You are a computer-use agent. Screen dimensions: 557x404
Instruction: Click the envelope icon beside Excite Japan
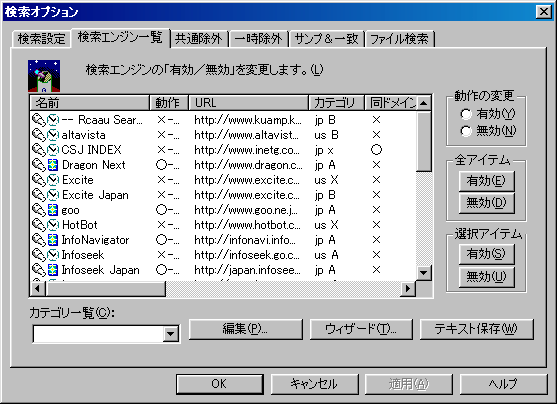point(53,195)
